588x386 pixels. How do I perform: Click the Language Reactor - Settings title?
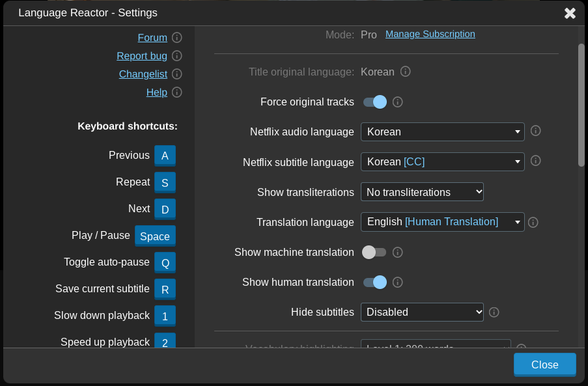point(88,13)
